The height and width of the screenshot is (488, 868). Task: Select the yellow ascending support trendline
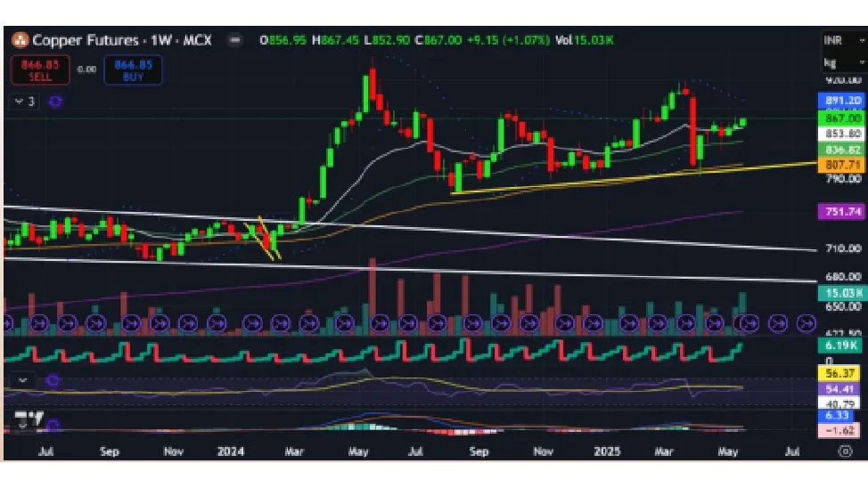pyautogui.click(x=634, y=177)
